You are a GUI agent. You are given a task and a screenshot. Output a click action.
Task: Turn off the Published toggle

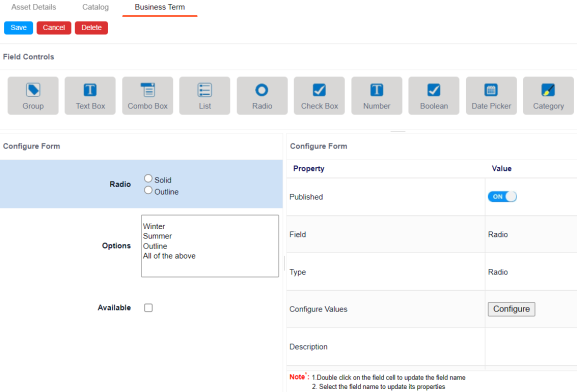502,197
